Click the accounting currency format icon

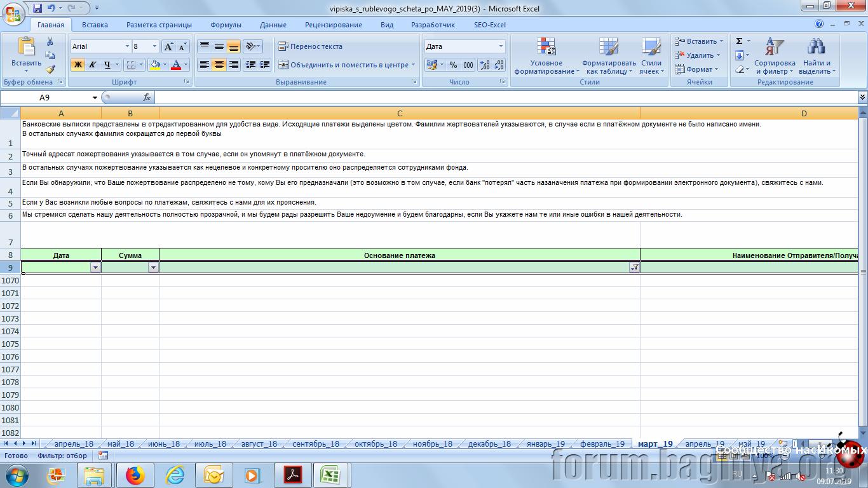pos(432,65)
